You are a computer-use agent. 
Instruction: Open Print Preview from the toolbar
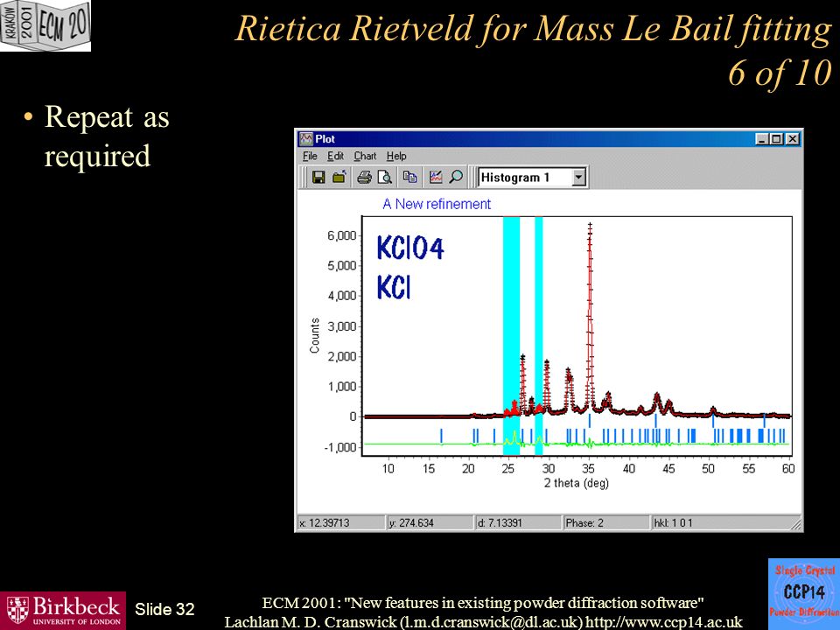point(385,178)
